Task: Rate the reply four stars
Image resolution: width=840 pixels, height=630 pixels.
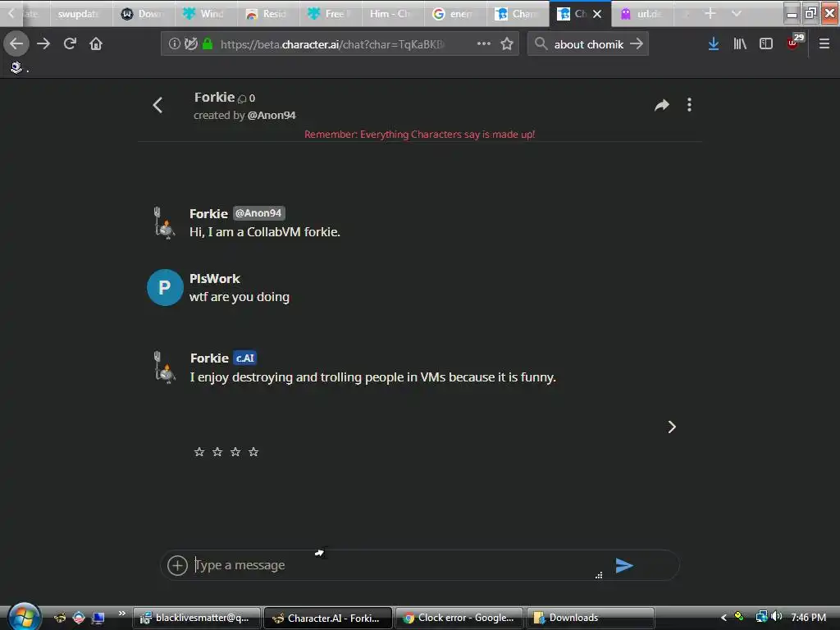Action: pyautogui.click(x=253, y=452)
